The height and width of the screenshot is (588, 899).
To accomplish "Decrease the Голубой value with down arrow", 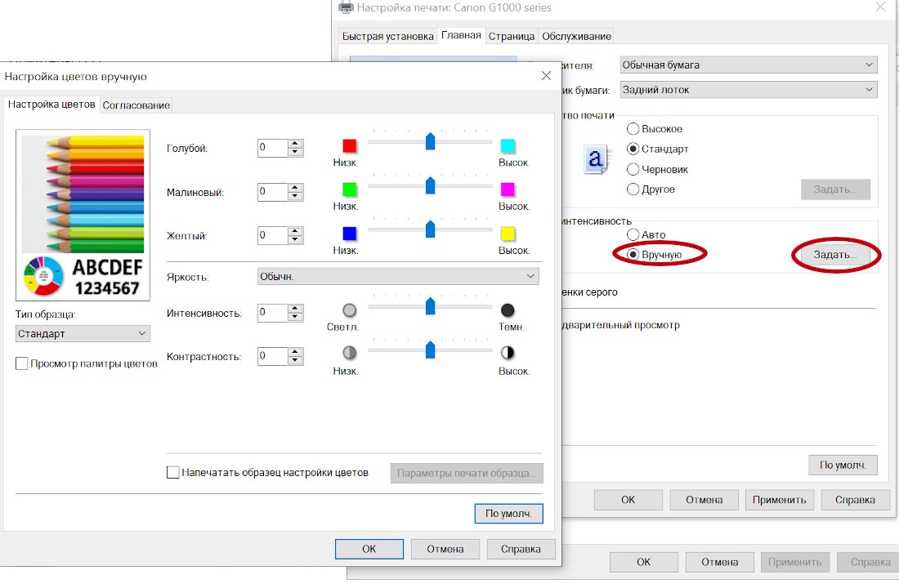I will 295,152.
